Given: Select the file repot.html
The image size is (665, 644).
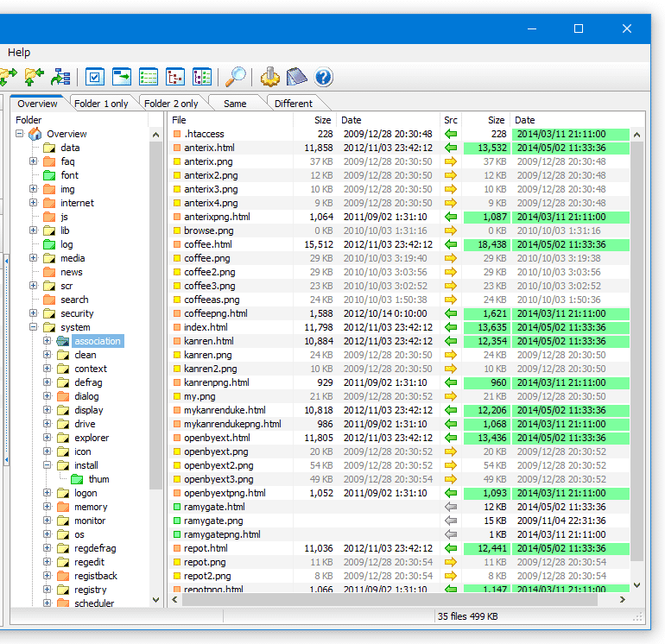Looking at the screenshot, I should tap(206, 548).
